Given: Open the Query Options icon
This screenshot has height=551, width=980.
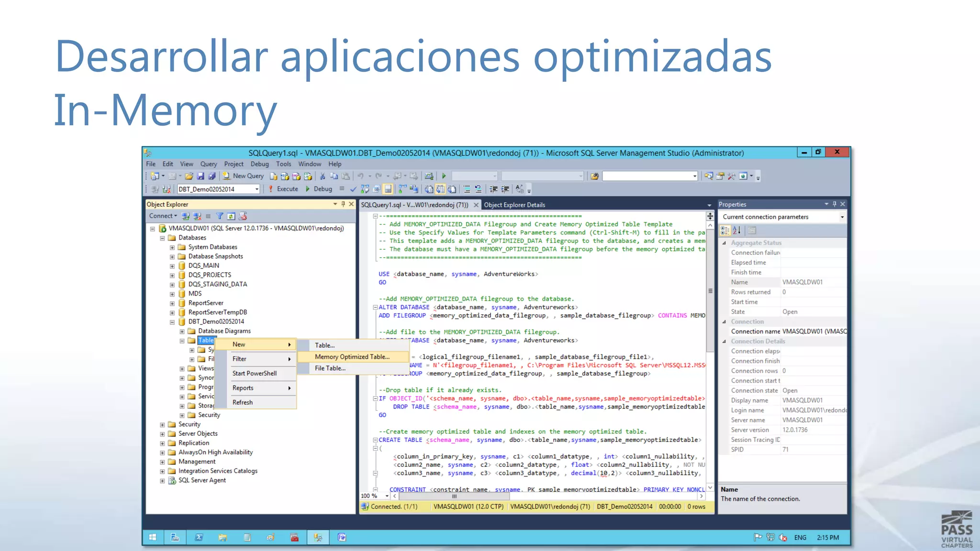Looking at the screenshot, I should (377, 189).
